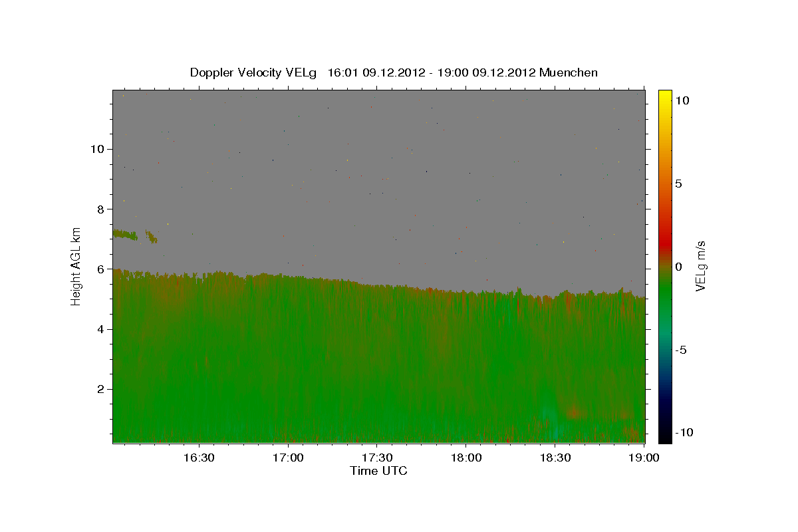Screen dimensions: 798x532
Task: Click the height axis label 4
Action: pyautogui.click(x=101, y=329)
